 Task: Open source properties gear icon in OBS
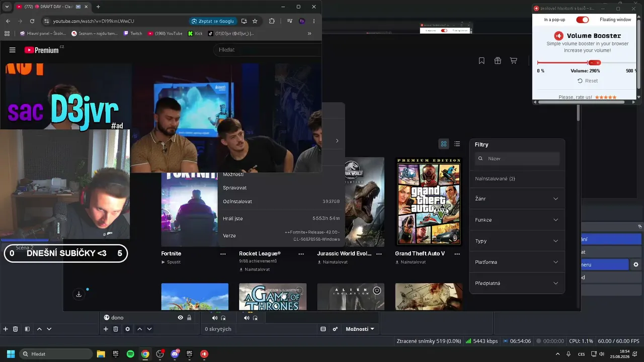(127, 329)
